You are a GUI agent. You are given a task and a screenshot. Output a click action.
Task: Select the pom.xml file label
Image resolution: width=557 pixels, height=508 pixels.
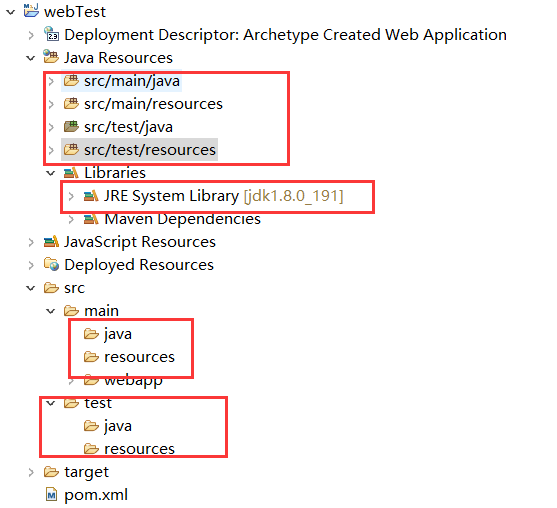click(x=96, y=495)
